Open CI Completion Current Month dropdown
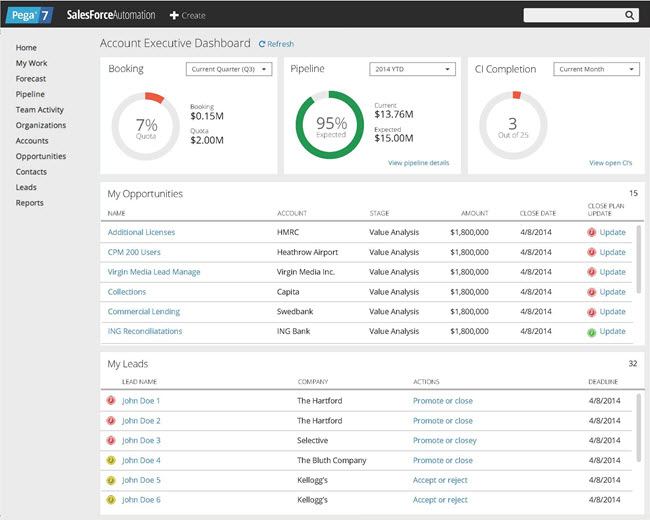Viewport: 650px width, 520px height. click(597, 69)
